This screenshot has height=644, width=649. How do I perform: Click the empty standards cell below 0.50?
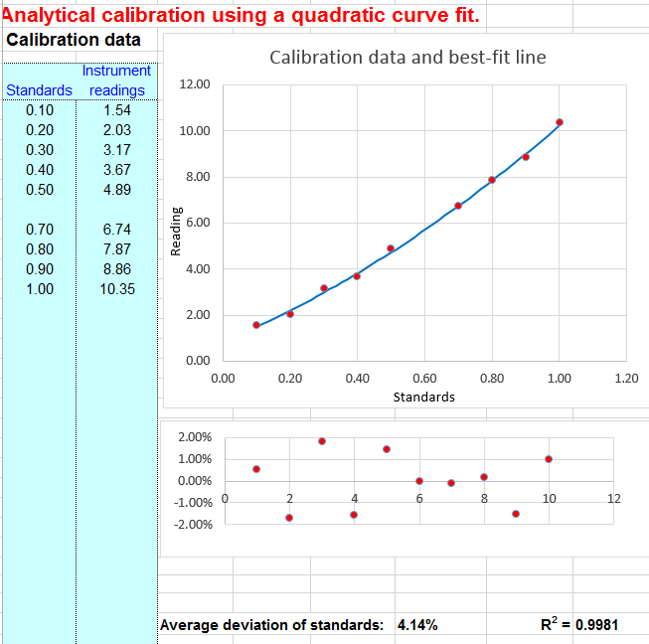[39, 210]
